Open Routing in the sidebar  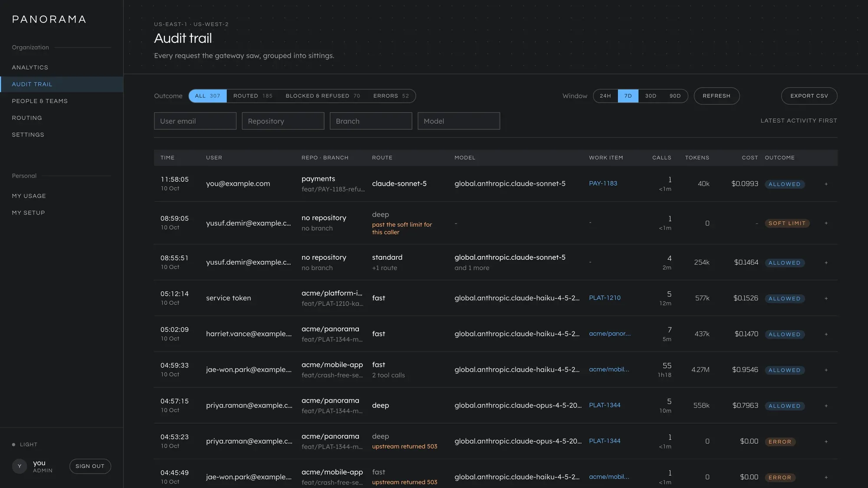click(x=62, y=118)
